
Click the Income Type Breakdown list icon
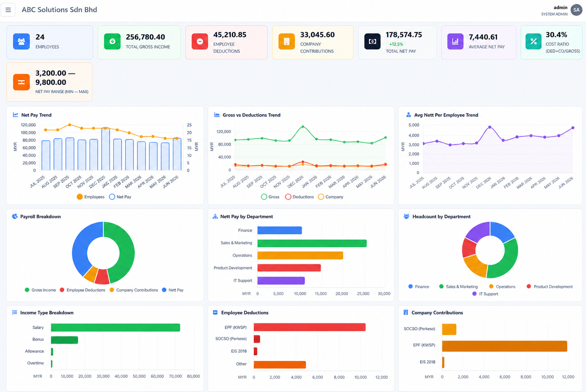tap(15, 312)
